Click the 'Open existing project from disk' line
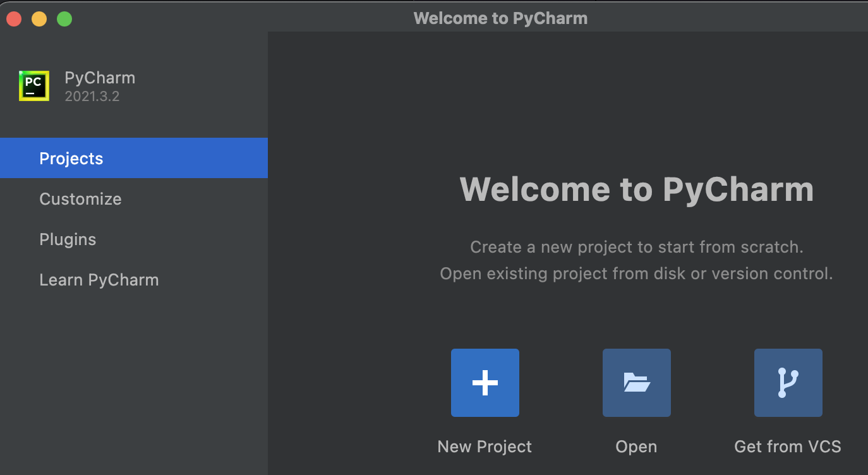The width and height of the screenshot is (868, 475). coord(637,274)
